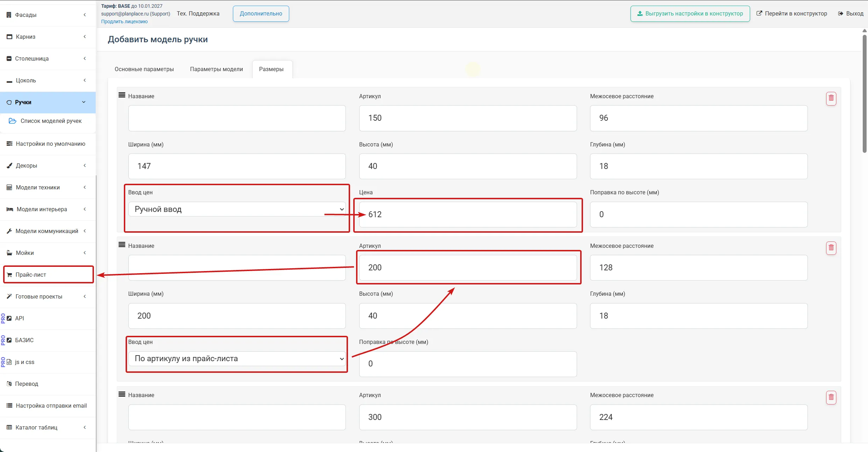Image resolution: width=868 pixels, height=452 pixels.
Task: Open the API section in sidebar
Action: coord(48,318)
